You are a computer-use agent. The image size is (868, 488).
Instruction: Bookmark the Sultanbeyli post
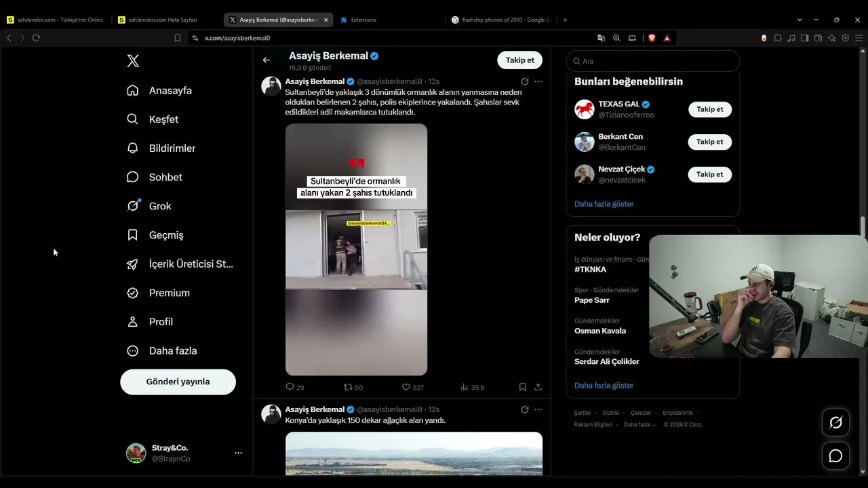point(522,387)
